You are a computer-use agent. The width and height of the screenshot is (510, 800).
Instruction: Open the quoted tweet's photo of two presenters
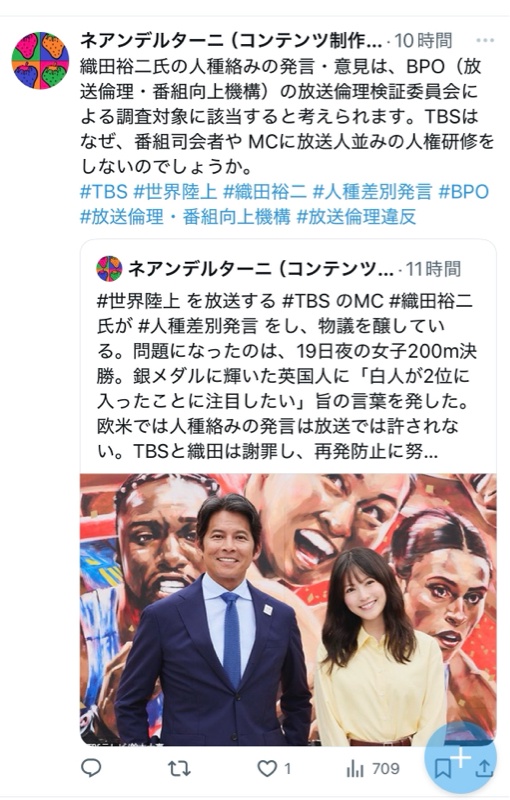[288, 610]
